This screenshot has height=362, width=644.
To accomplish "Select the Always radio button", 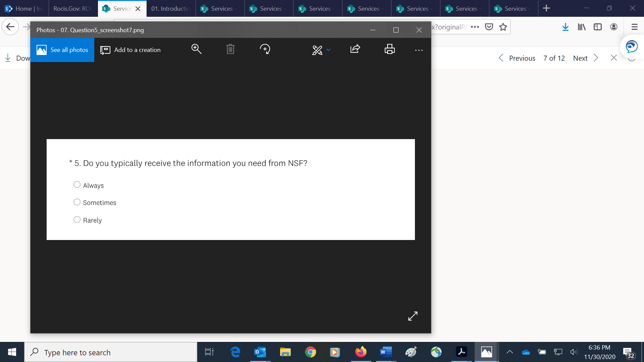I will [x=77, y=185].
